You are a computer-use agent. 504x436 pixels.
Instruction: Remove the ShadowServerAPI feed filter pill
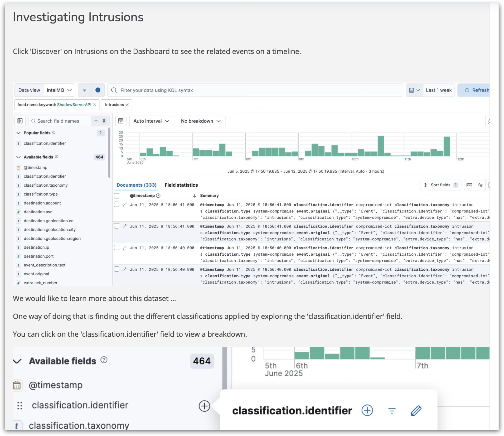95,105
